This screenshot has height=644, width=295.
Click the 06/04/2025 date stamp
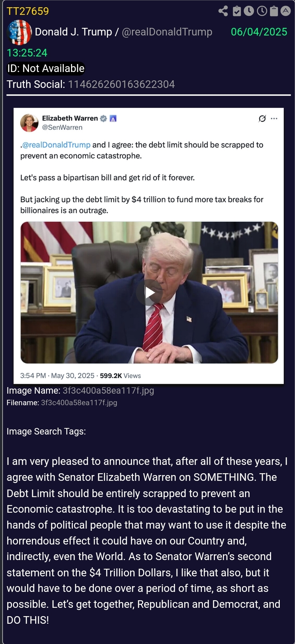coord(259,32)
